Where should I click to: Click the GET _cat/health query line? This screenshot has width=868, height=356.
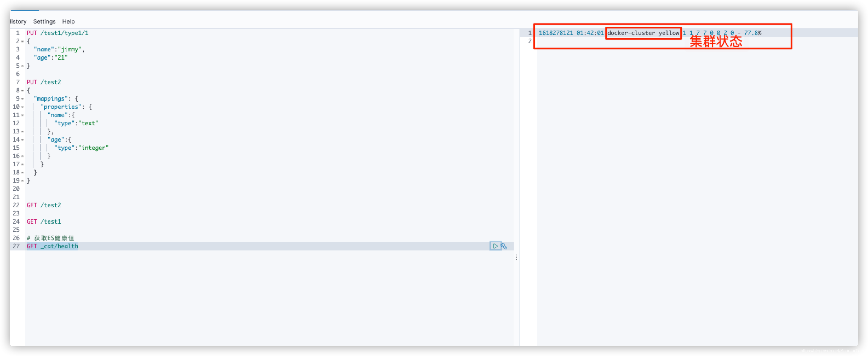tap(52, 246)
